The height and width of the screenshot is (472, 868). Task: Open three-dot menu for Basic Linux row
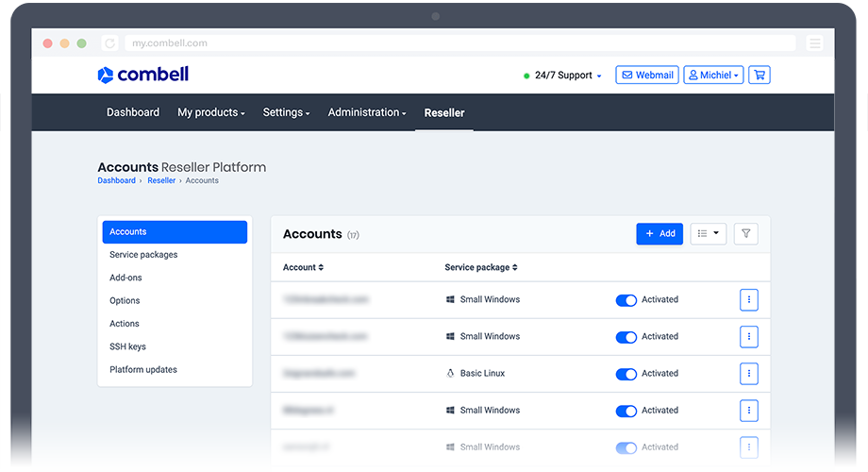[748, 374]
